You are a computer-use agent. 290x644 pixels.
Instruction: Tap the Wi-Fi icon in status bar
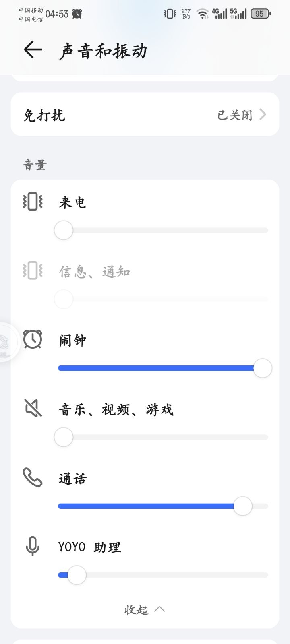click(x=202, y=14)
